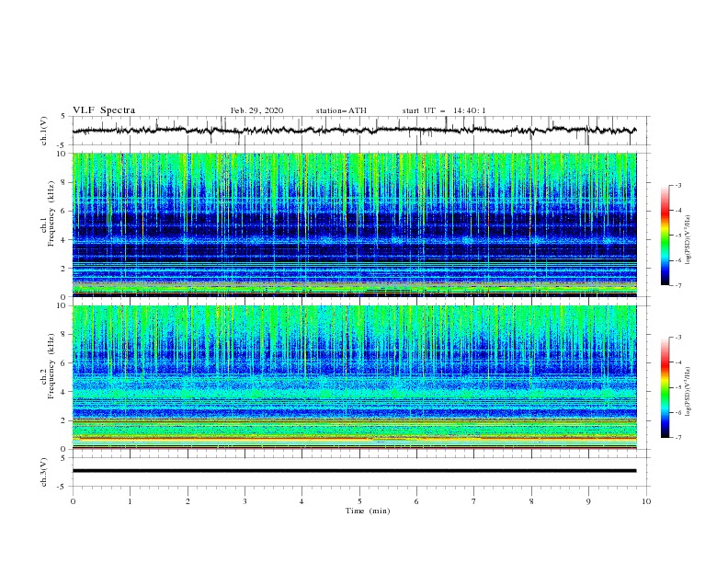The image size is (728, 563).
Task: Click the ch.2 frequency axis "2" tick label
Action: (64, 420)
